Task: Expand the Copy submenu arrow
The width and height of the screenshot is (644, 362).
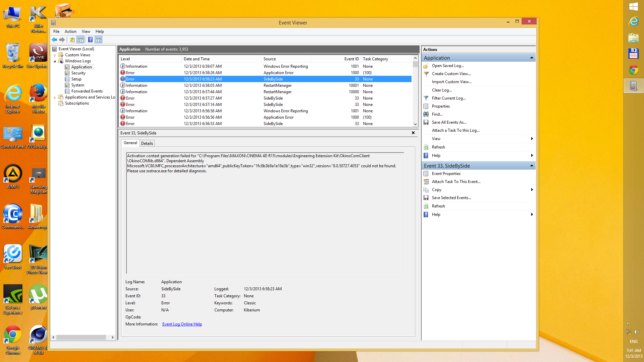Action: point(532,190)
